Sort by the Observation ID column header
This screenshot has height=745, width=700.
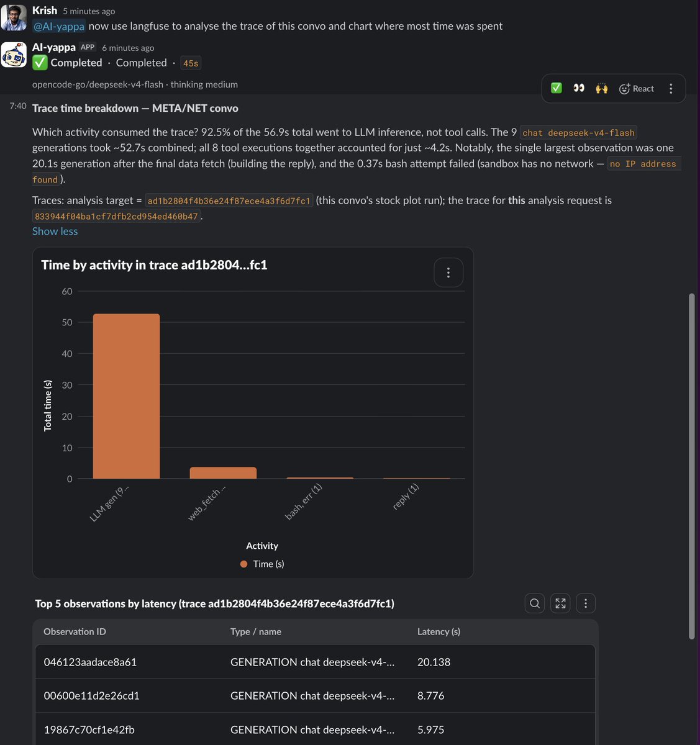pyautogui.click(x=75, y=631)
